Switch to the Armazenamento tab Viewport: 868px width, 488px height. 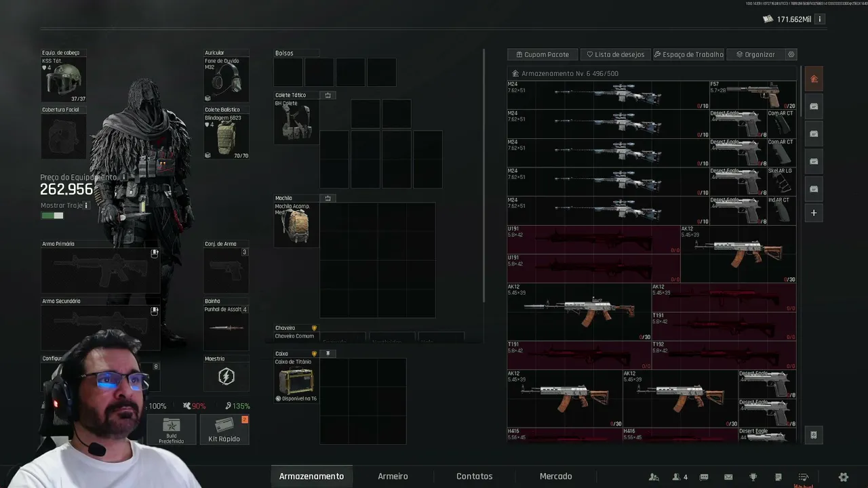[x=311, y=476]
